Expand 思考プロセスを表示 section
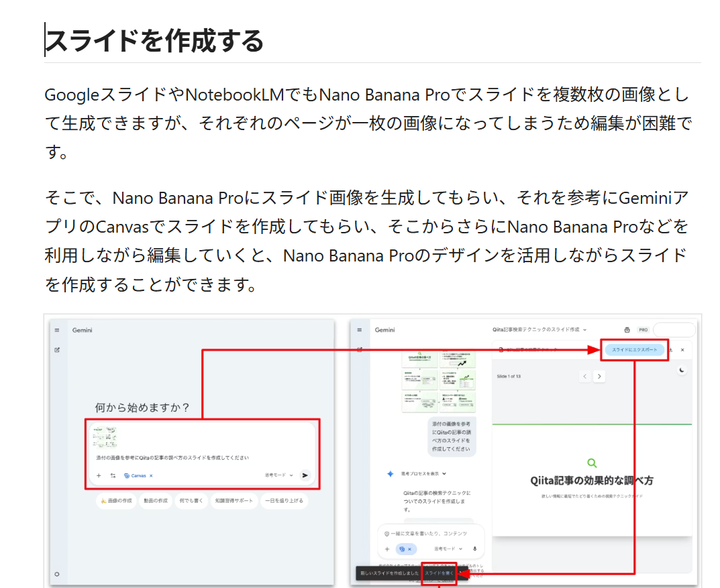Image resolution: width=720 pixels, height=588 pixels. [x=423, y=473]
